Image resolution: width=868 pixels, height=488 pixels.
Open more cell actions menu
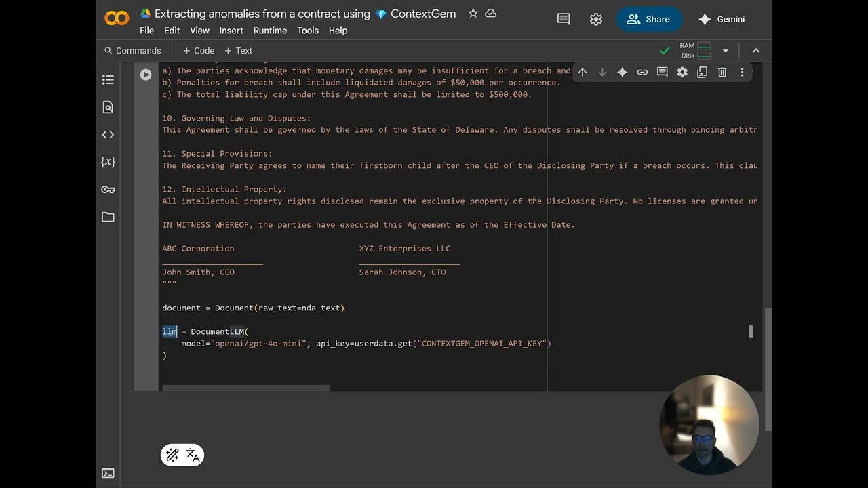coord(742,72)
